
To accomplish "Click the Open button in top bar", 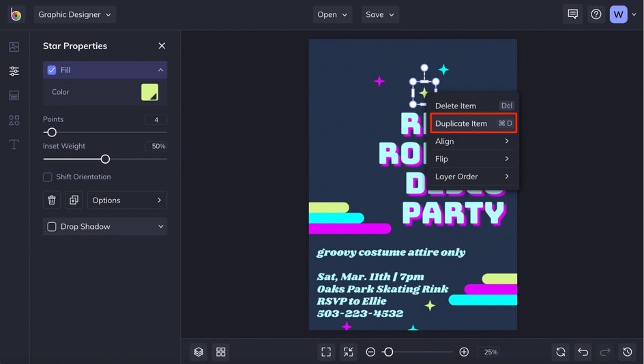I will click(332, 14).
